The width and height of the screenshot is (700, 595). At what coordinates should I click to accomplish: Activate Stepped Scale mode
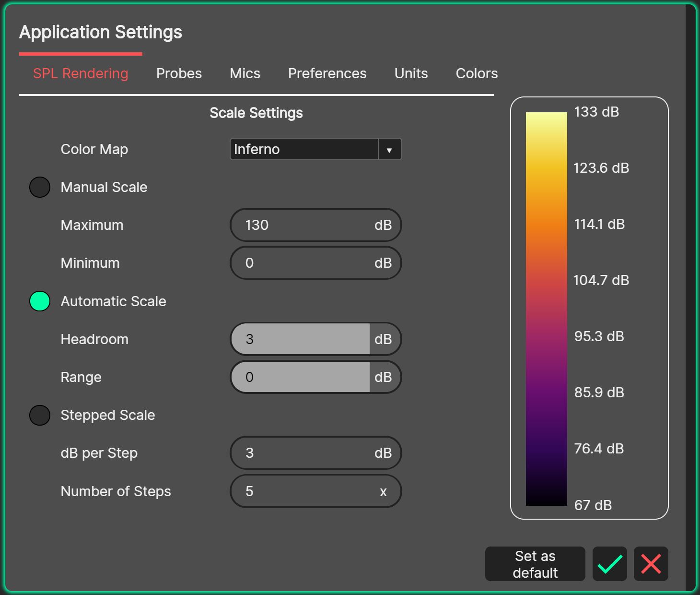coord(39,415)
